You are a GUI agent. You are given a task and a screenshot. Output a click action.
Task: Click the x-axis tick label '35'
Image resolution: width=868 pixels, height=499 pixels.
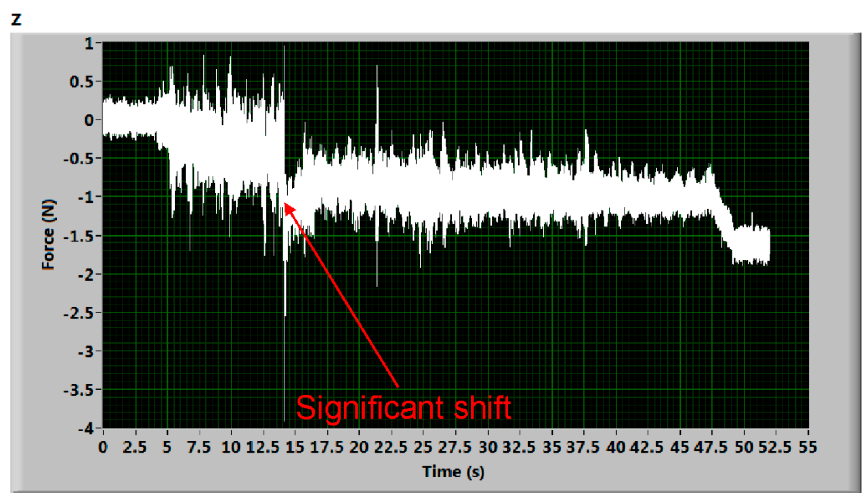point(552,447)
